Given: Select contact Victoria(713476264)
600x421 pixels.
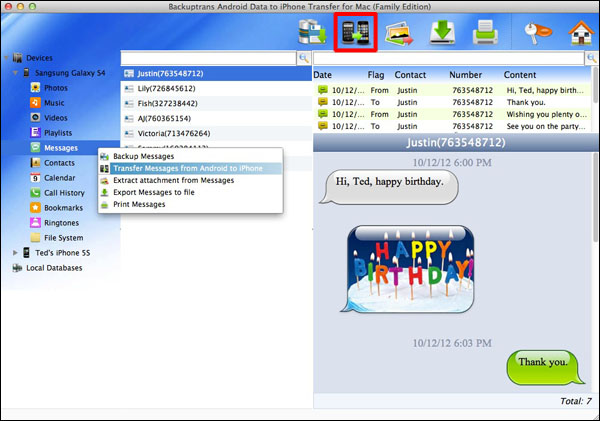Looking at the screenshot, I should [x=217, y=133].
